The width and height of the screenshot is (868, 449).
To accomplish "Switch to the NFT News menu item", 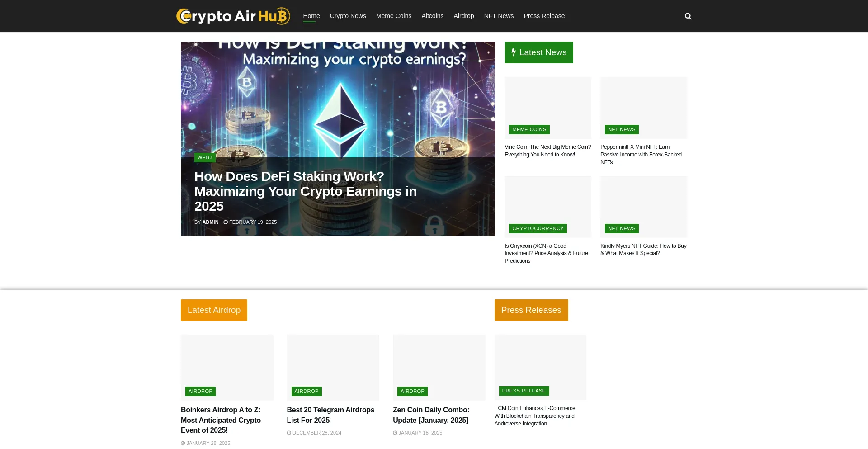I will [499, 16].
